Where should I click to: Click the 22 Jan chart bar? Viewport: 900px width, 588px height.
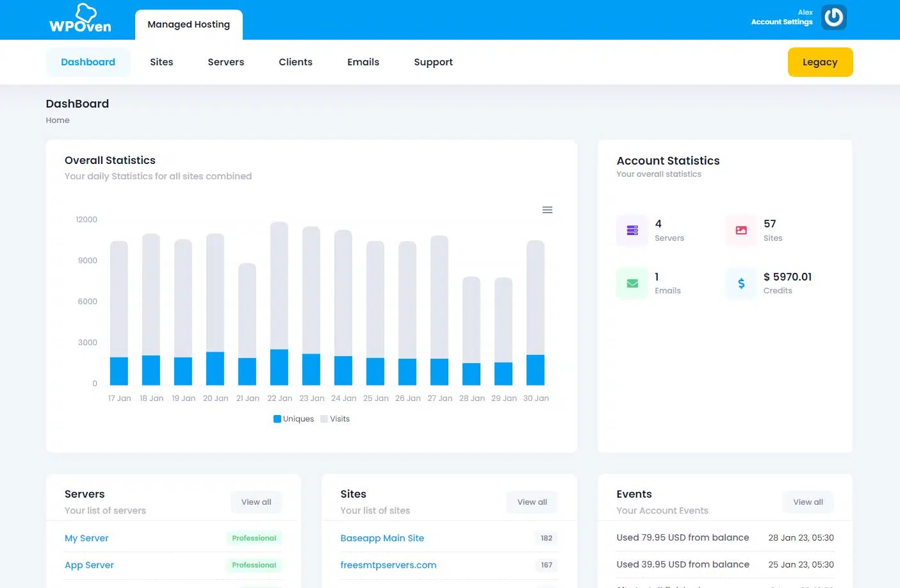tap(279, 304)
